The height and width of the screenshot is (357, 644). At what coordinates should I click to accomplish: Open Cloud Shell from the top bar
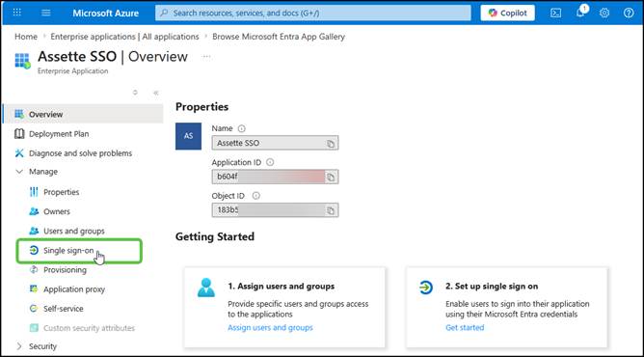[x=555, y=13]
